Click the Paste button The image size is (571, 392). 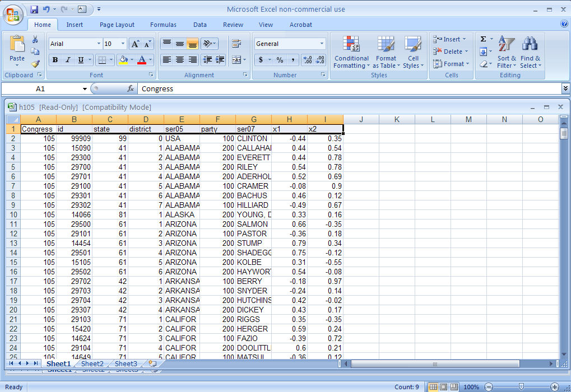17,49
